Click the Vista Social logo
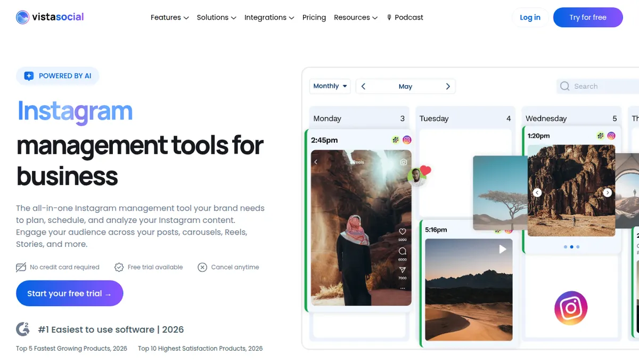Viewport: 639px width, 364px height. point(50,18)
